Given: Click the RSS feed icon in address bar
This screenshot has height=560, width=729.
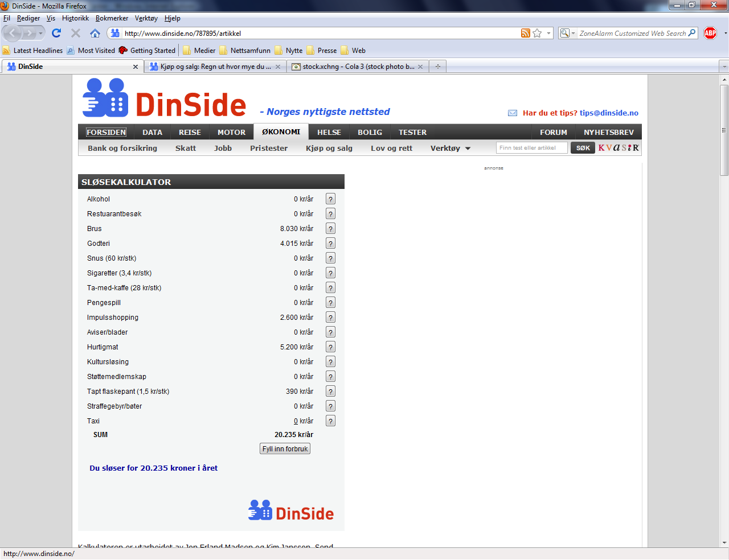Looking at the screenshot, I should tap(525, 34).
